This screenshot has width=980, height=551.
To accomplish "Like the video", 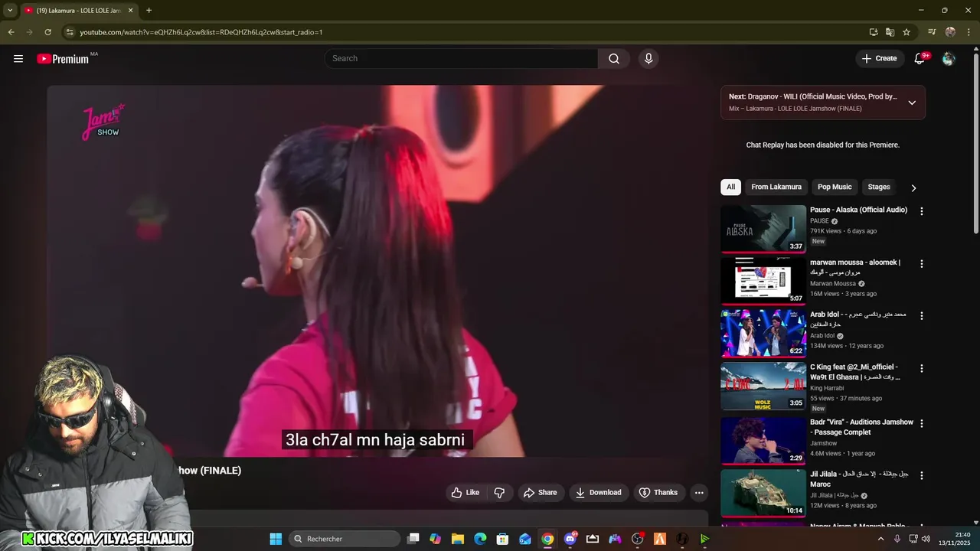I will [x=465, y=493].
